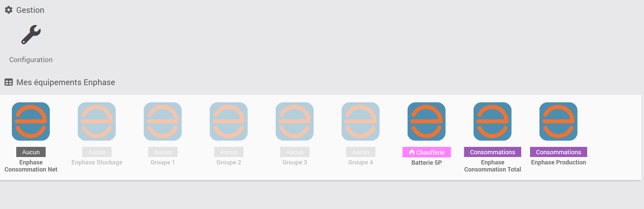This screenshot has height=209, width=644.
Task: Select the Enphase Consommation Total name text
Action: pyautogui.click(x=492, y=166)
